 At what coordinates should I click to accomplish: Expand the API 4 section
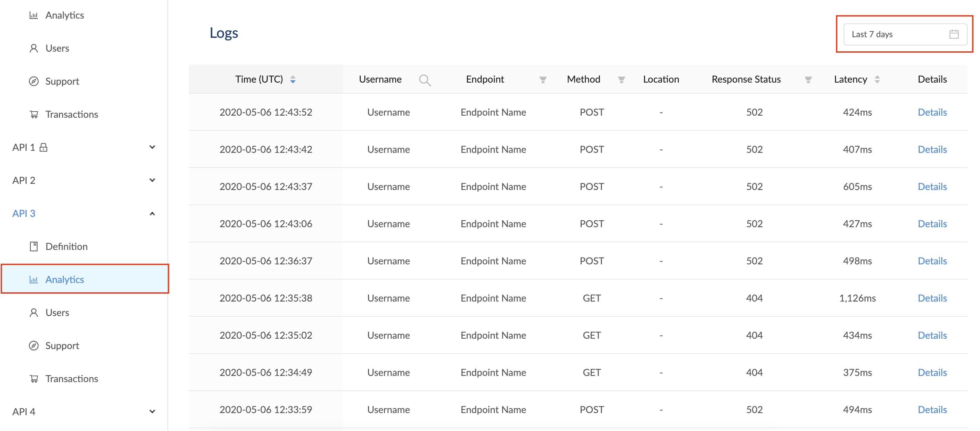click(x=152, y=412)
